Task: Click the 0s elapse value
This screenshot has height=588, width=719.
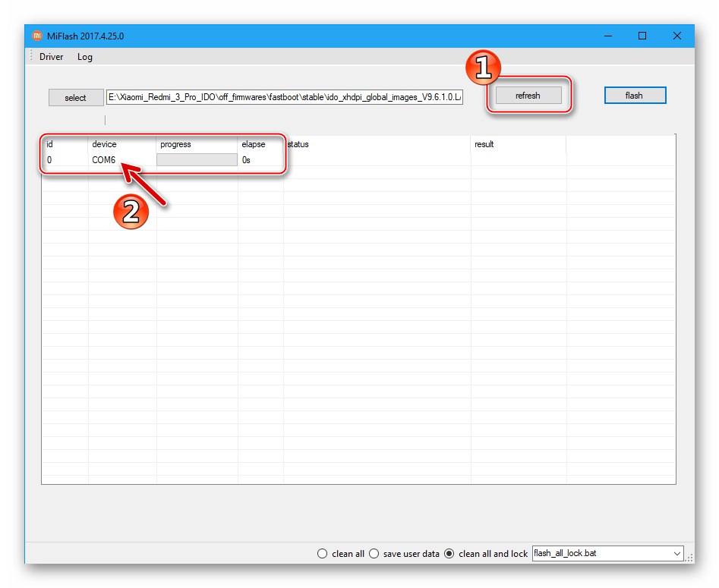Action: tap(246, 160)
